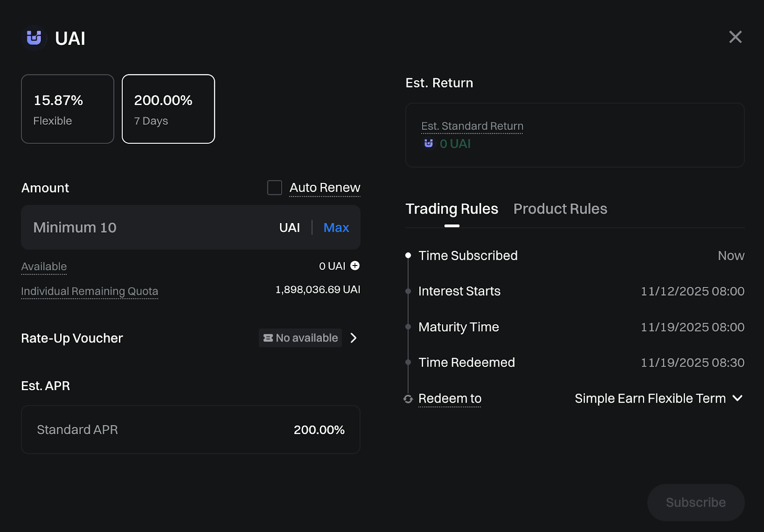Click the Time Subscribed timeline dot
764x532 pixels.
click(x=408, y=255)
